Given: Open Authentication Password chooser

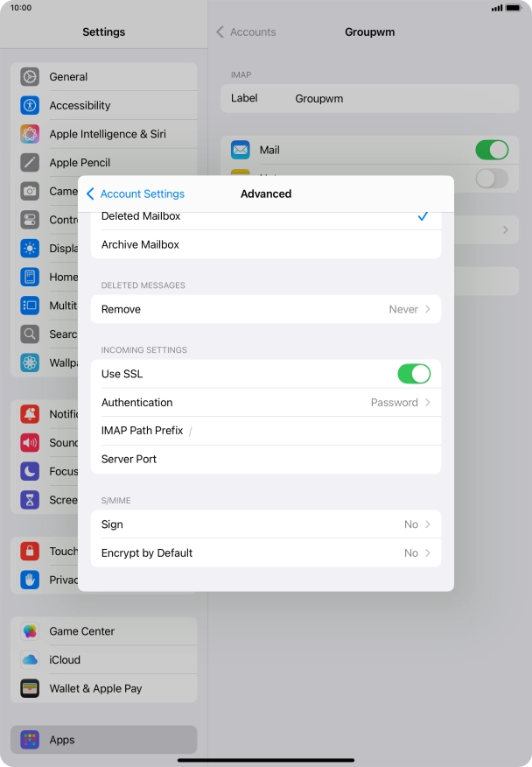Looking at the screenshot, I should tap(265, 403).
